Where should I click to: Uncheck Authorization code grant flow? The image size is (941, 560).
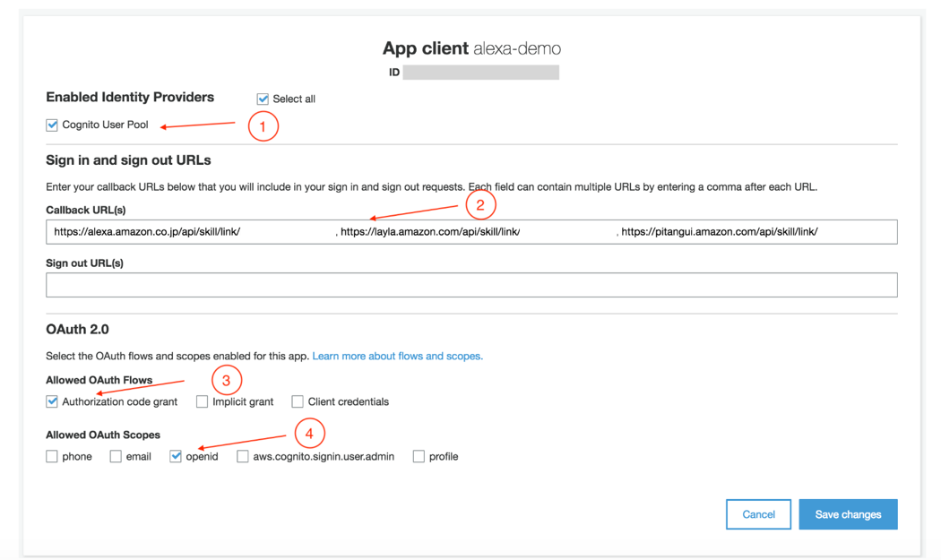pos(52,401)
